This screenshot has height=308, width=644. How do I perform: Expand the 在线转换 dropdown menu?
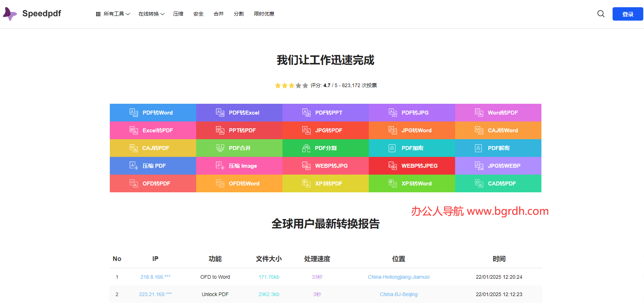pos(151,14)
